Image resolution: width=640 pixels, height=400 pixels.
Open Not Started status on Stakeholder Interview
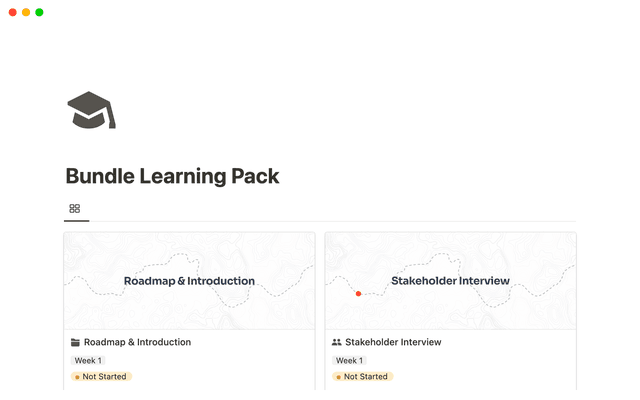(365, 377)
